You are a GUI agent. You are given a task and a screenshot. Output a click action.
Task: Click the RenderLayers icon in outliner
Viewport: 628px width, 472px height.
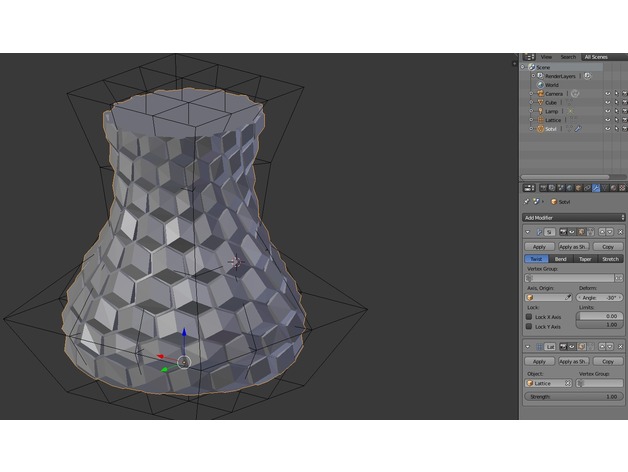(x=538, y=75)
